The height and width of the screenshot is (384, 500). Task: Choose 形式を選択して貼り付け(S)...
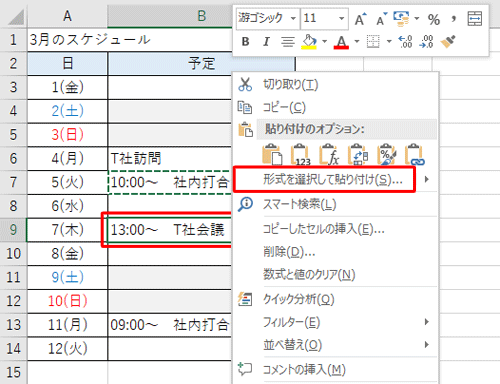(x=333, y=180)
